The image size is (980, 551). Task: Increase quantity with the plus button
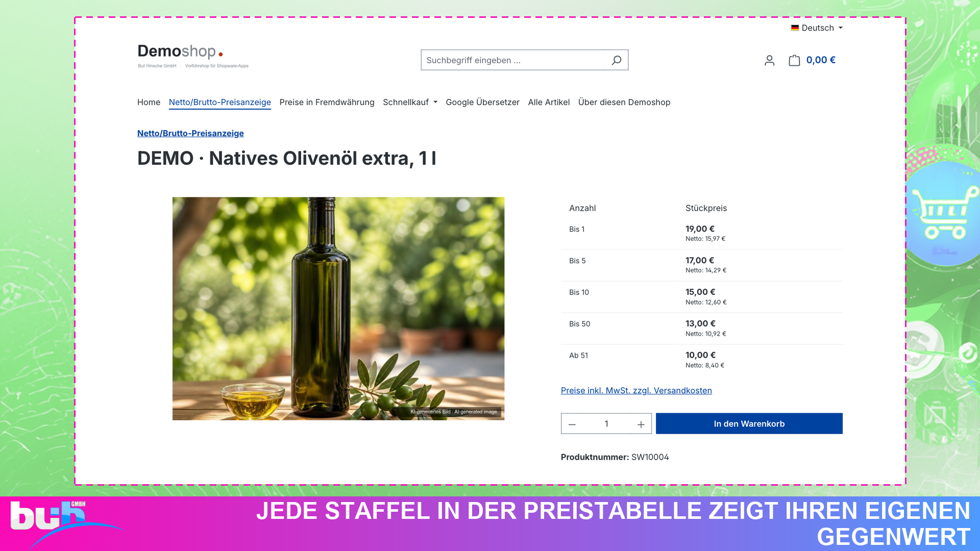tap(641, 424)
